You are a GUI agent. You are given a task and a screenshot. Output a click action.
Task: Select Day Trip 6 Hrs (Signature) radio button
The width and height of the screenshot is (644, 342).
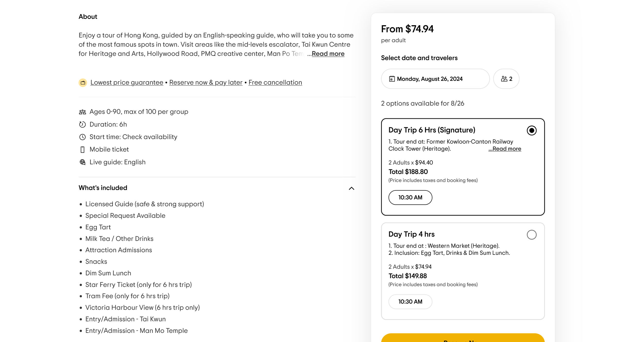coord(531,130)
